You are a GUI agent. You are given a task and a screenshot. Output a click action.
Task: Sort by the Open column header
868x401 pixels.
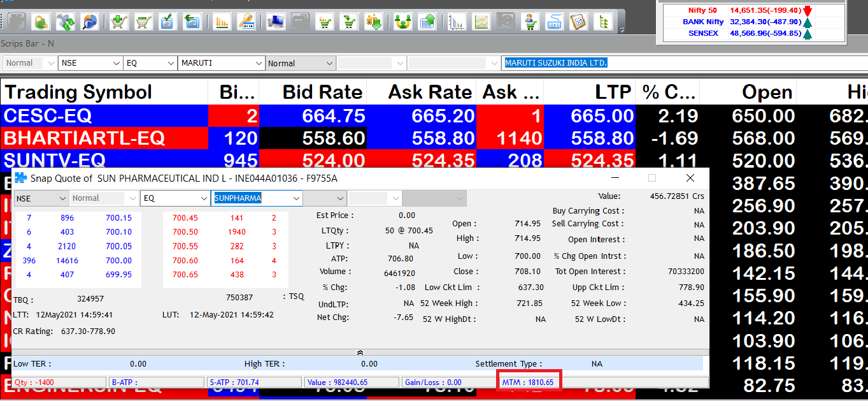point(749,92)
